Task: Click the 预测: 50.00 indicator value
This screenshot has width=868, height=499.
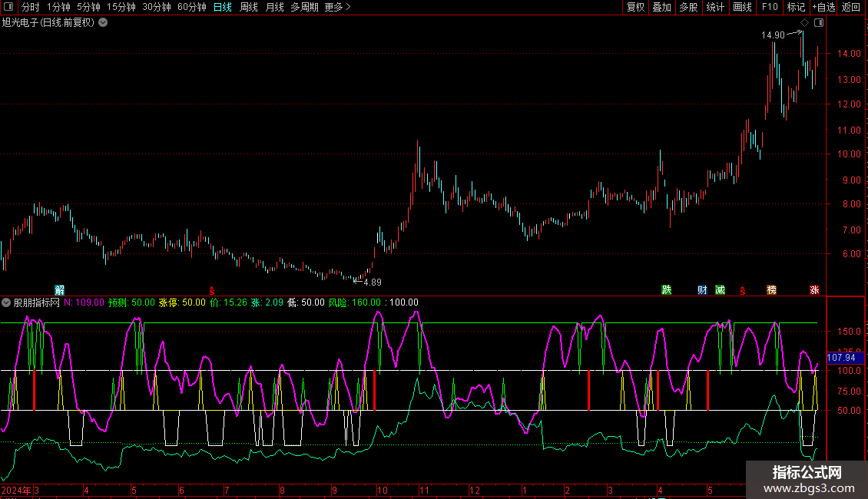Action: click(x=132, y=302)
